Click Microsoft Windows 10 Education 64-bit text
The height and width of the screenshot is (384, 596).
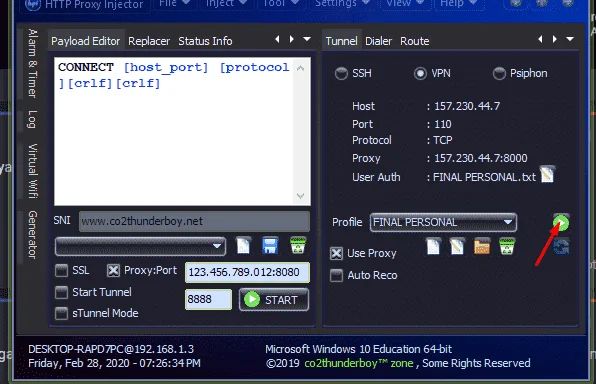358,349
